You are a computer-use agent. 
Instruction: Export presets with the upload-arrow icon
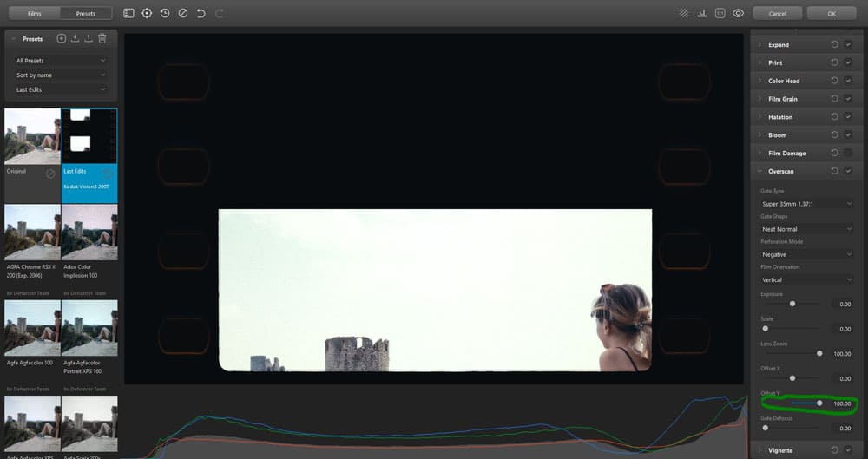(x=89, y=39)
